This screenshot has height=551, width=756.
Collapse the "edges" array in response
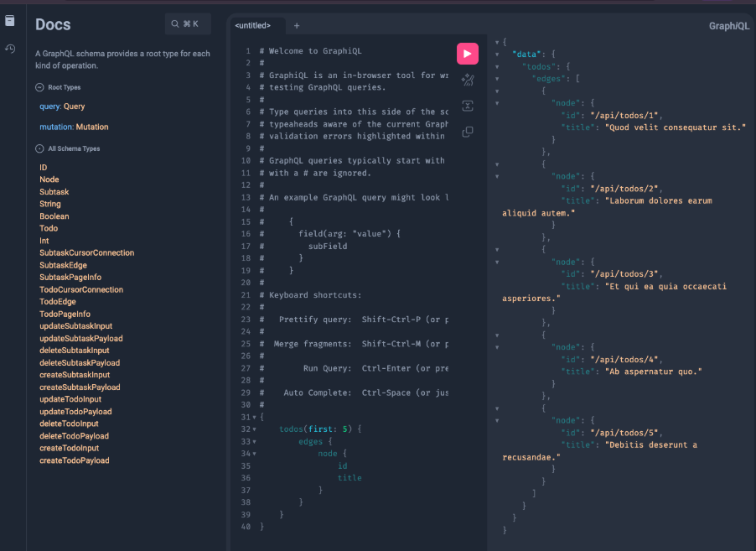pyautogui.click(x=497, y=79)
